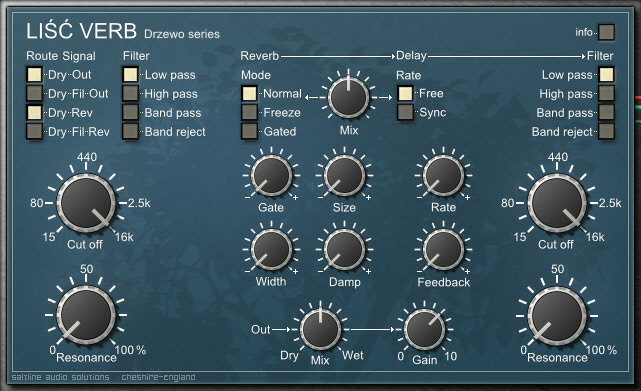Viewport: 641px width, 391px height.
Task: Select Low pass in right Filter section
Action: pyautogui.click(x=606, y=75)
